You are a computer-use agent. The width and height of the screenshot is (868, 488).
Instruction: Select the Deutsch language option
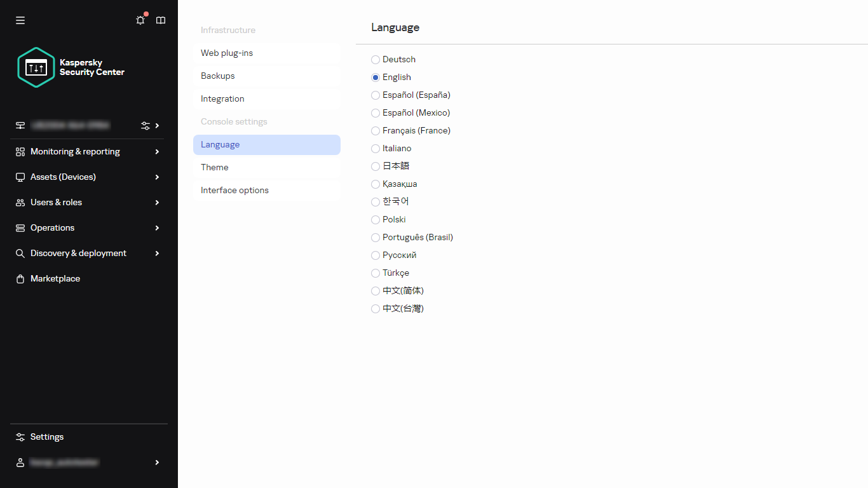click(375, 60)
